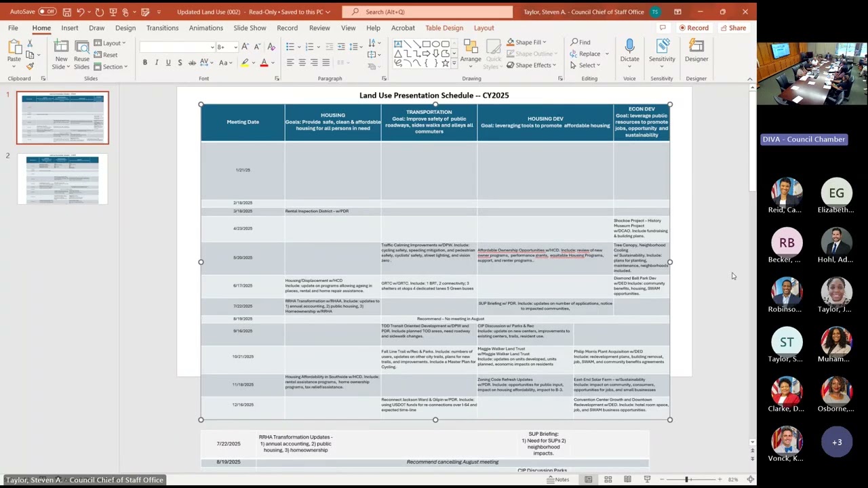Adjust the zoom slider
Screen dimensions: 868x488
tap(686, 479)
